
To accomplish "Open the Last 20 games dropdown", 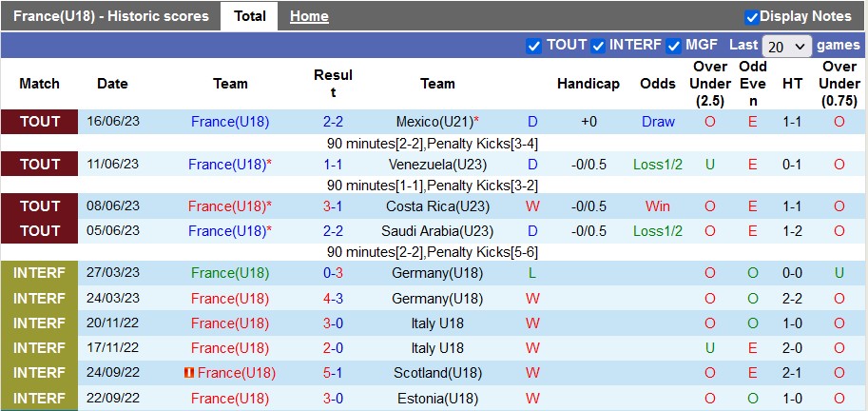I will pos(787,46).
